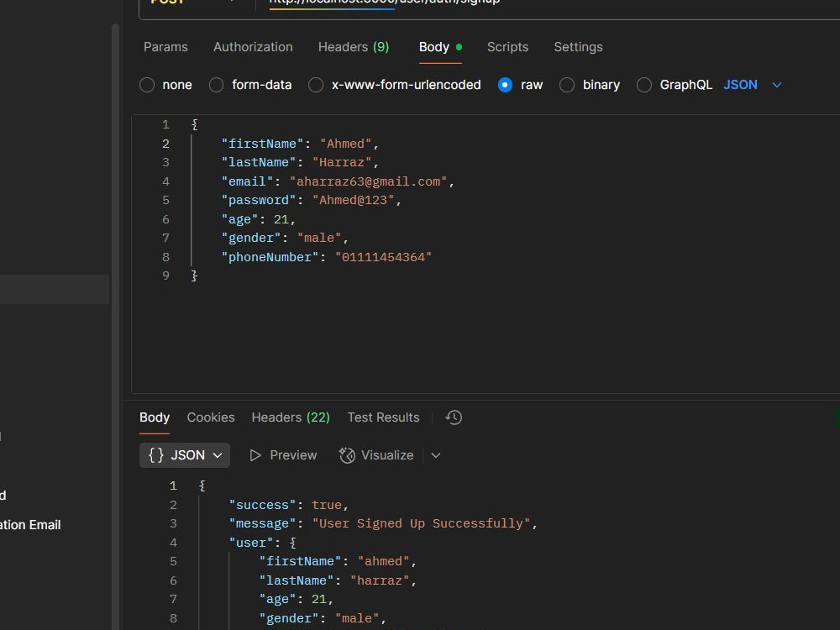Open the response Headers (22) tab
The image size is (840, 630).
click(x=291, y=417)
